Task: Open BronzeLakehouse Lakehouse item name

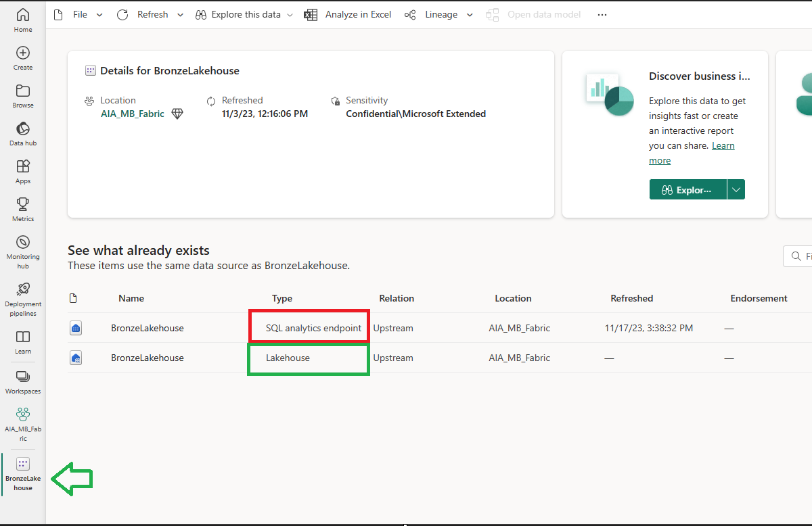Action: (x=148, y=358)
